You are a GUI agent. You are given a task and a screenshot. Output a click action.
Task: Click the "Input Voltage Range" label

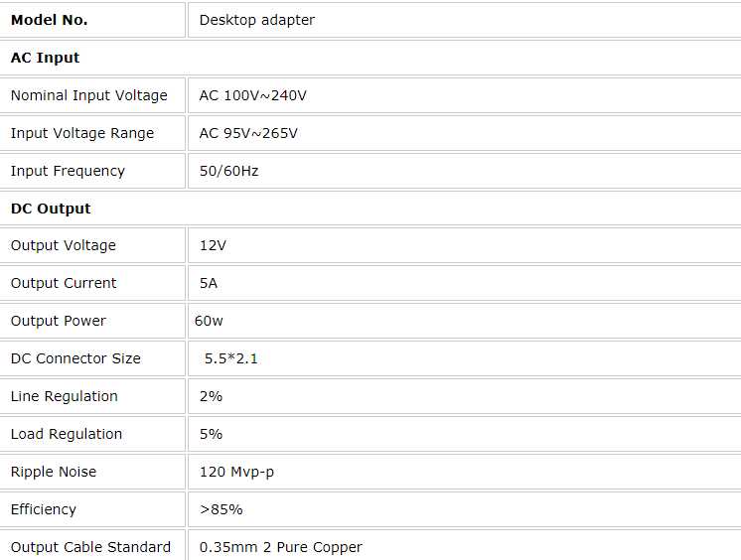82,133
